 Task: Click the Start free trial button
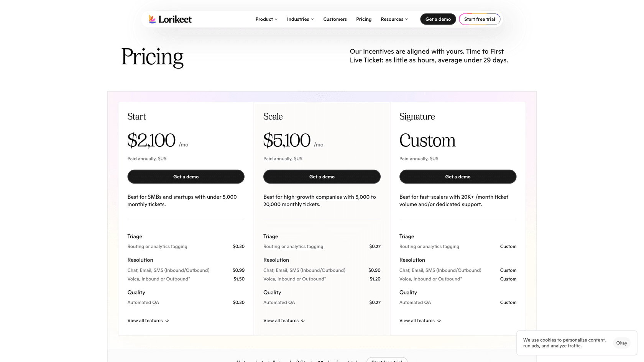tap(480, 19)
